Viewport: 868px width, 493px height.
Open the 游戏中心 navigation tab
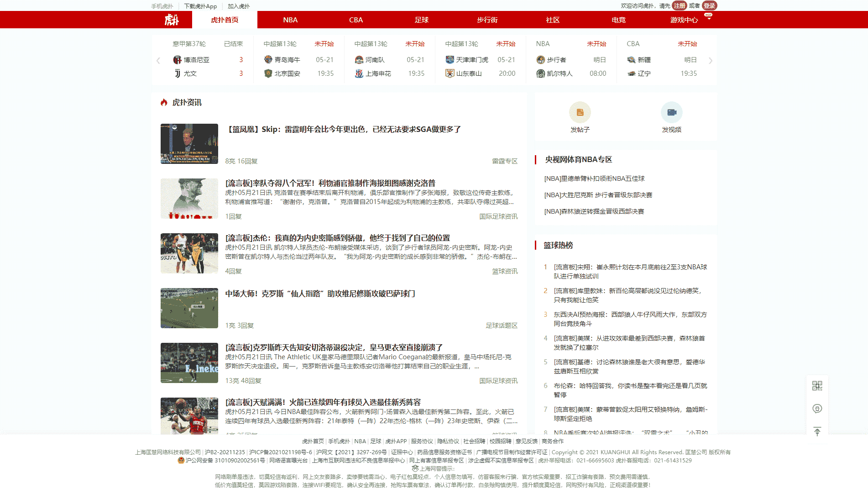pyautogui.click(x=684, y=20)
